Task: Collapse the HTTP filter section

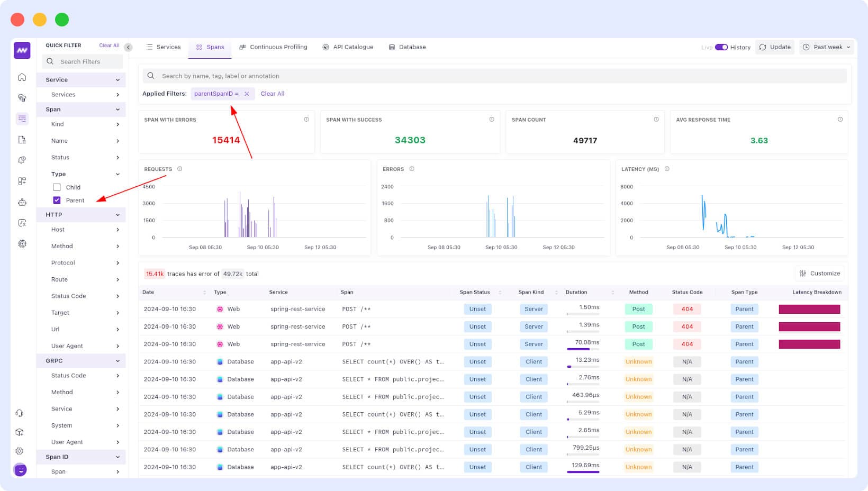Action: [x=117, y=215]
